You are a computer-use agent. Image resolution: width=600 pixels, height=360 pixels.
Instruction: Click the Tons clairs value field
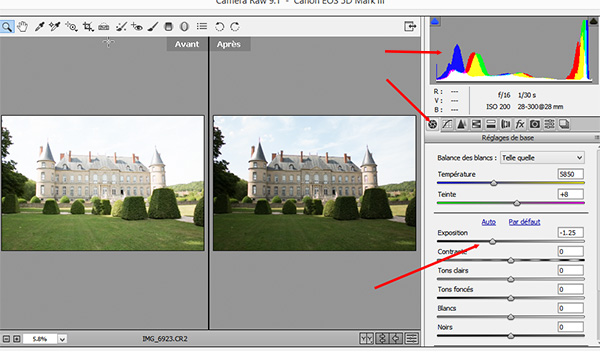[571, 270]
